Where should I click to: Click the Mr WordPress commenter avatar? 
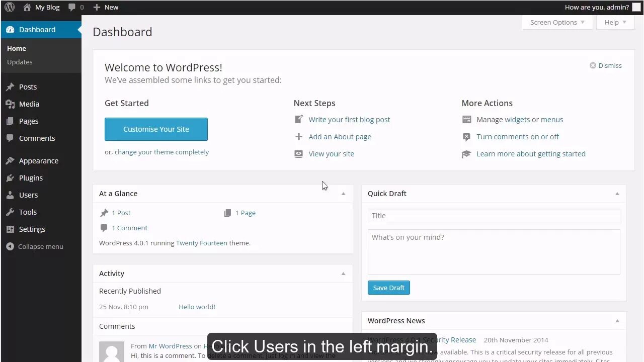point(112,351)
